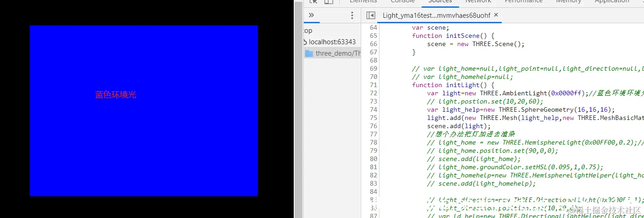Click 'function initLight()' in the code

tap(453, 85)
